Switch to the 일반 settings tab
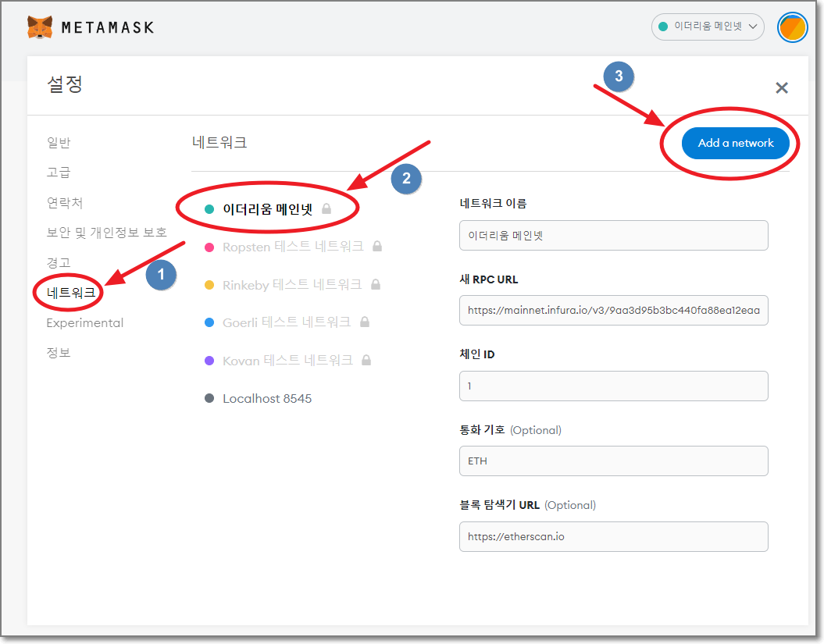Screen dimensions: 824x644 [59, 143]
